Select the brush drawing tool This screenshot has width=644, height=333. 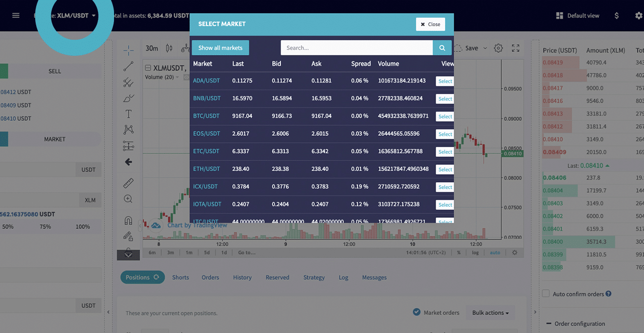(x=129, y=98)
